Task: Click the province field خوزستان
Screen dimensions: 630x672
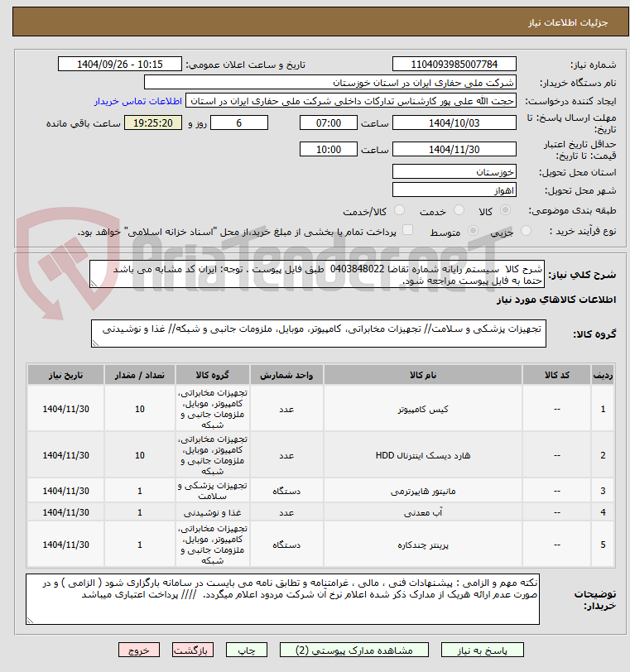Action: tap(454, 172)
